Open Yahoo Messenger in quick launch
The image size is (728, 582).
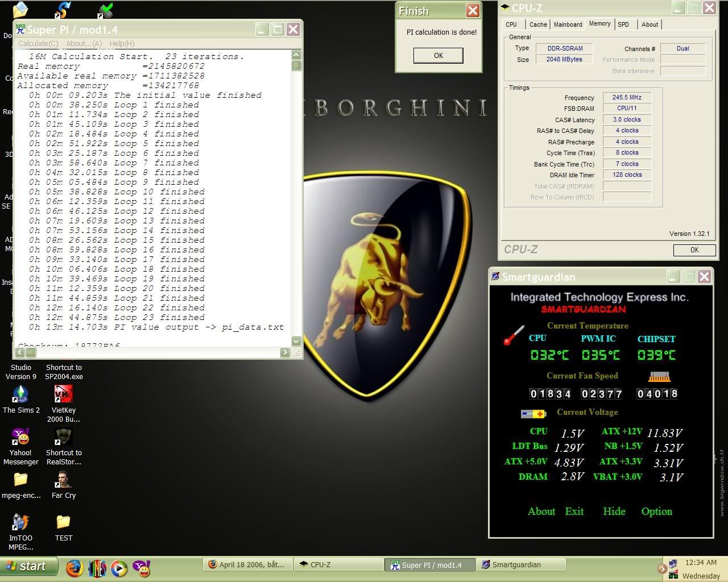pos(141,568)
